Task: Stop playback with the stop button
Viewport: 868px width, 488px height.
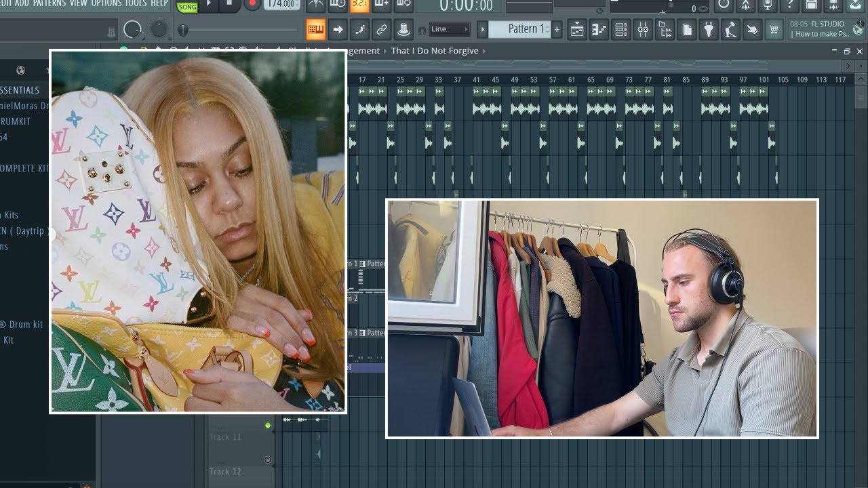Action: 229,5
